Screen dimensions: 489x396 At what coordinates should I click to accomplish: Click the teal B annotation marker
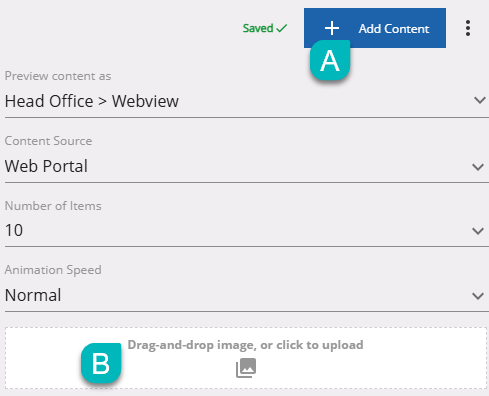click(x=101, y=363)
